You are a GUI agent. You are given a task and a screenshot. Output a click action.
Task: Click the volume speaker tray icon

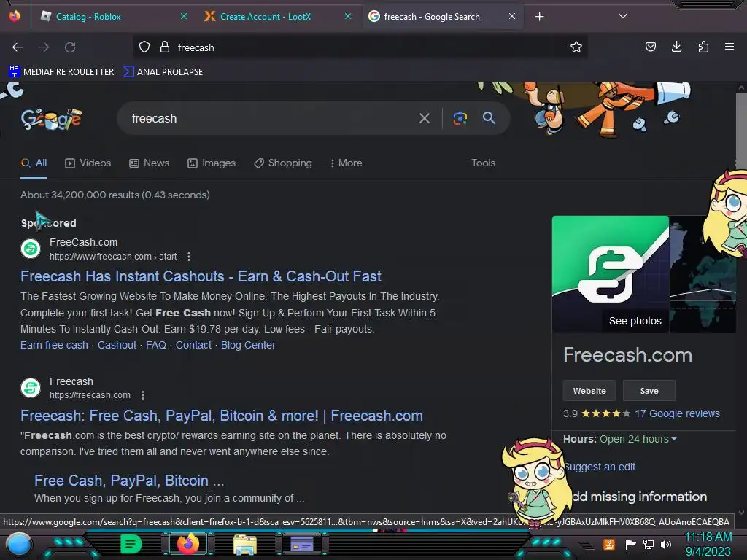click(666, 544)
